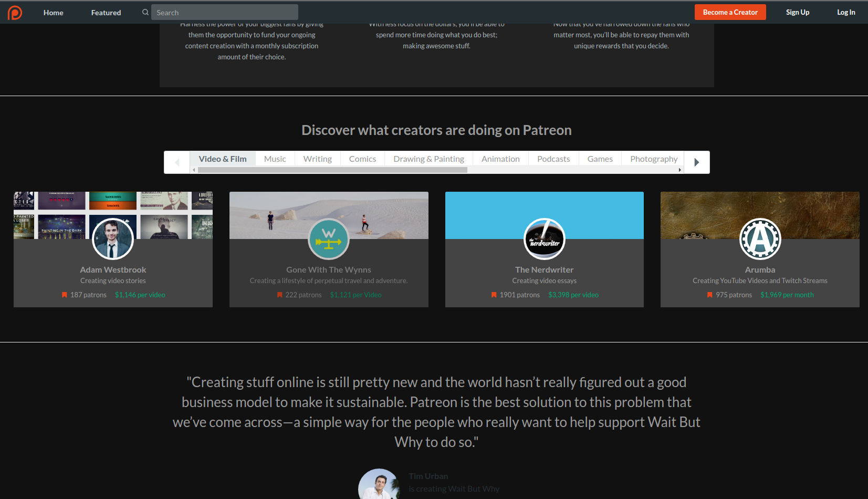Switch to the Photography tab

click(x=654, y=159)
